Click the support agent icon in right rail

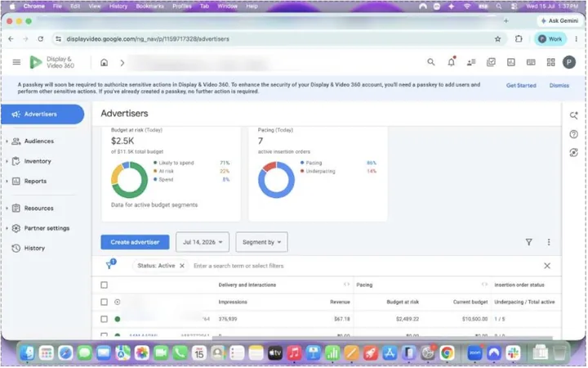coord(574,152)
